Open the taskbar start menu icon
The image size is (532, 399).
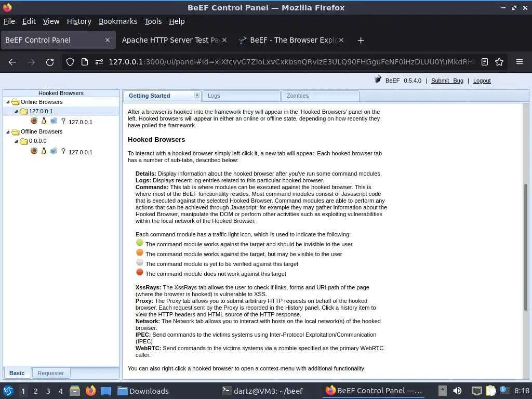(x=8, y=391)
